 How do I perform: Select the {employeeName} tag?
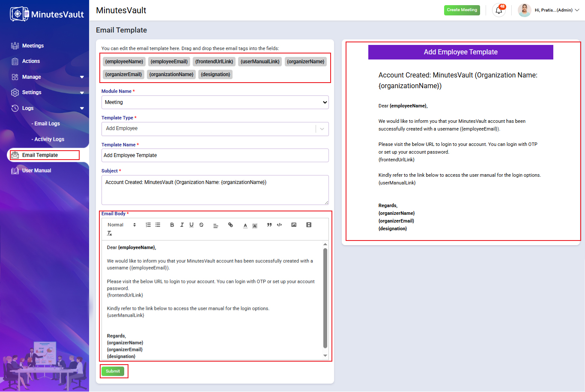pyautogui.click(x=124, y=62)
